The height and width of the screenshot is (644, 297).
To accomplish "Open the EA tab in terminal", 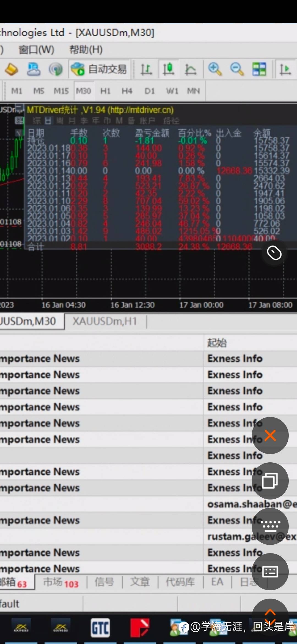I will [x=217, y=582].
